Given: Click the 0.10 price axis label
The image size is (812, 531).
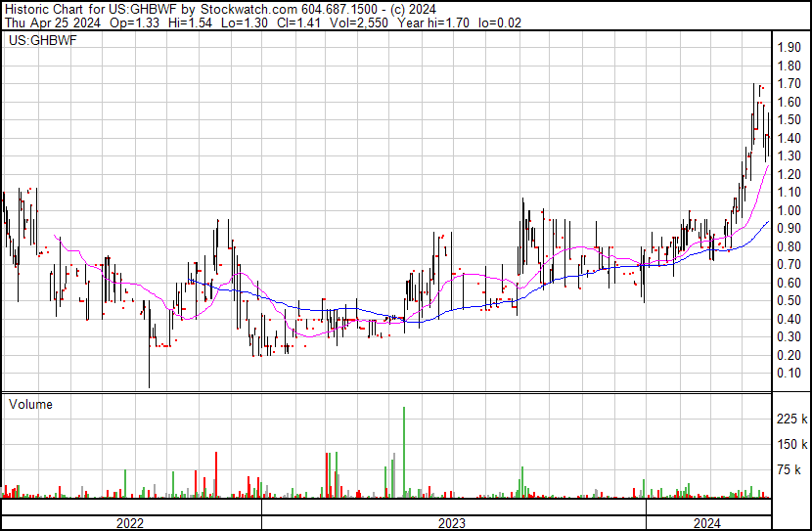Looking at the screenshot, I should click(790, 374).
